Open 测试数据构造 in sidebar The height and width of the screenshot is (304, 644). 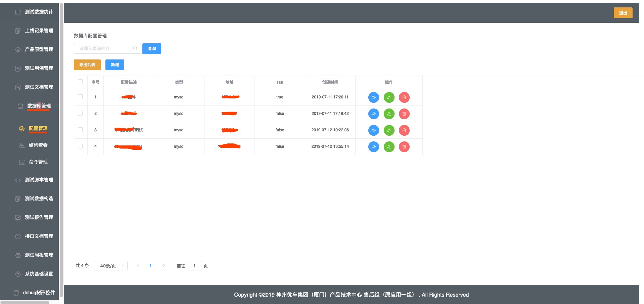(39, 199)
